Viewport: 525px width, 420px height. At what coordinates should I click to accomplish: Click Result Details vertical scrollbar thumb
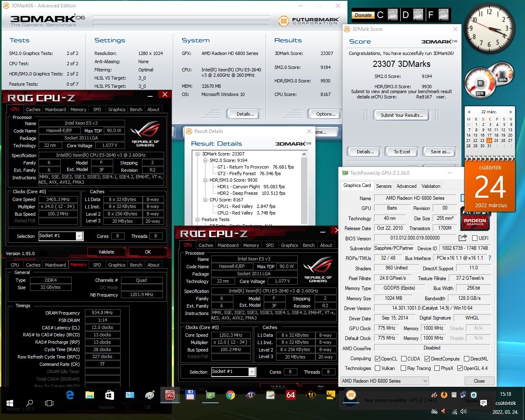click(304, 191)
